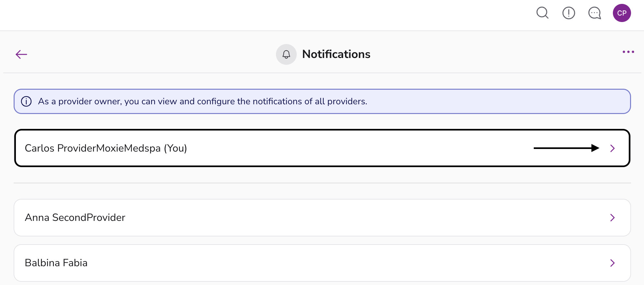Click the word "providers" ending the banner
This screenshot has height=285, width=644.
pyautogui.click(x=346, y=101)
